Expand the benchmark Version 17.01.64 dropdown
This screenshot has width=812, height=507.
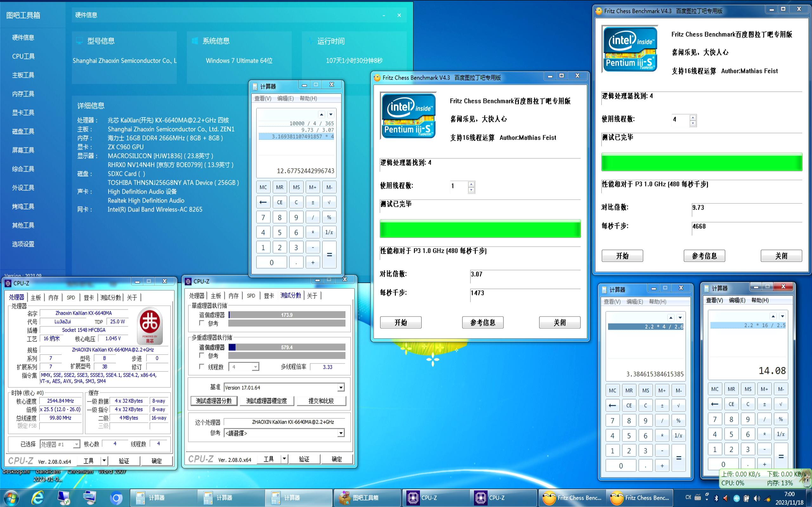coord(341,388)
